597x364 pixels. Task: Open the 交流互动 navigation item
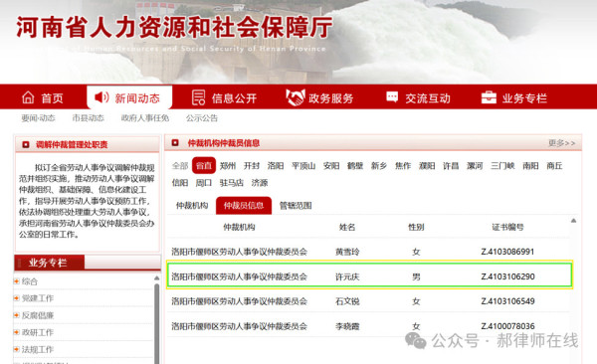click(x=428, y=98)
